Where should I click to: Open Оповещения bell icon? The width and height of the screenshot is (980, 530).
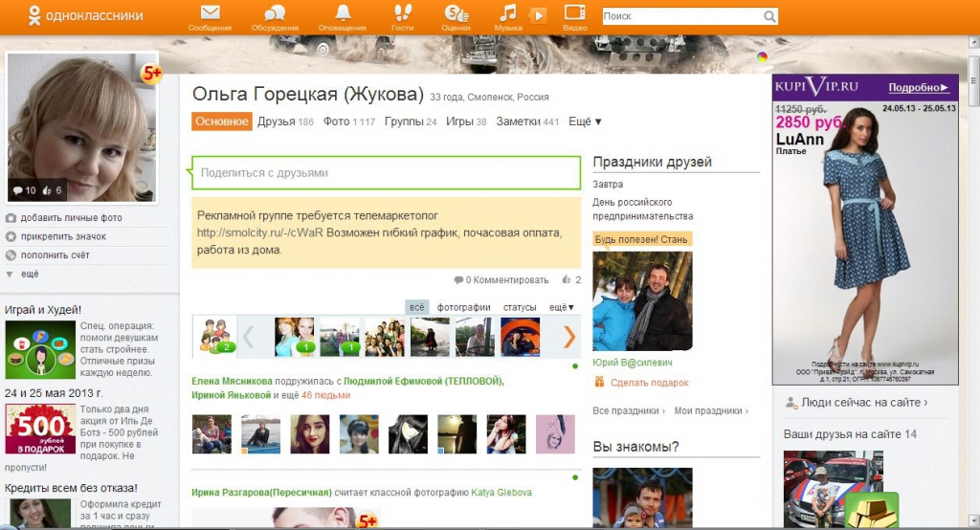point(343,12)
